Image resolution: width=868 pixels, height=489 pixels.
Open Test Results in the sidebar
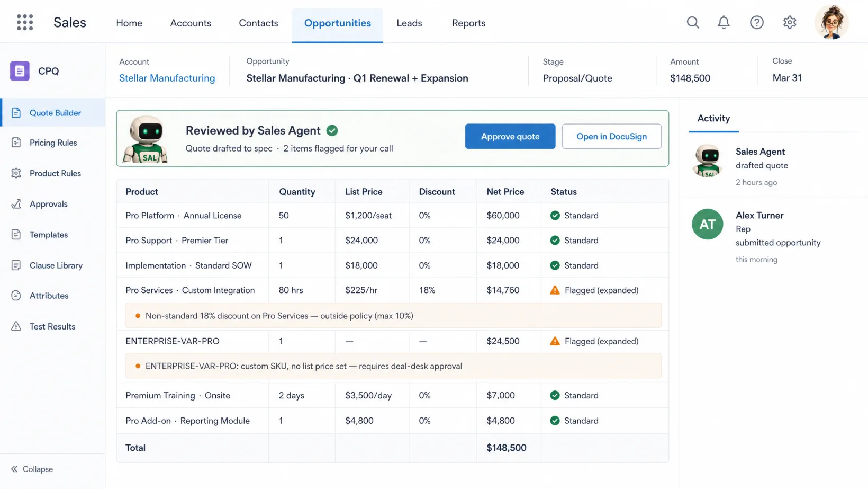coord(52,326)
